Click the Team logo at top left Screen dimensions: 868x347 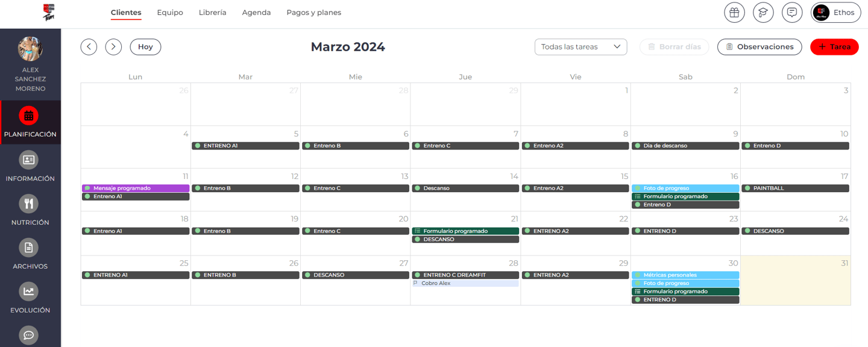(49, 12)
